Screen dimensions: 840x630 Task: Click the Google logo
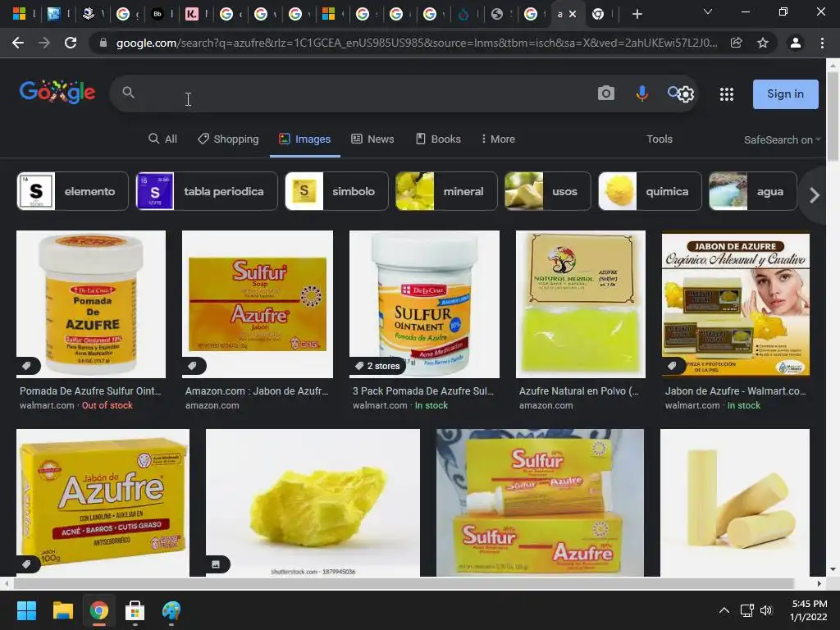tap(57, 93)
